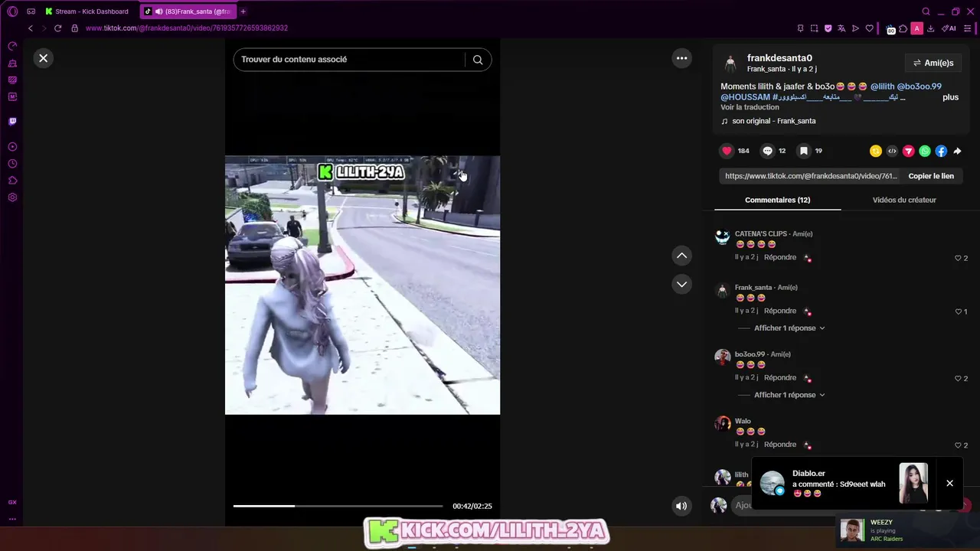The image size is (980, 551).
Task: Click the 'Ami(e)s' follow status button
Action: pos(933,63)
